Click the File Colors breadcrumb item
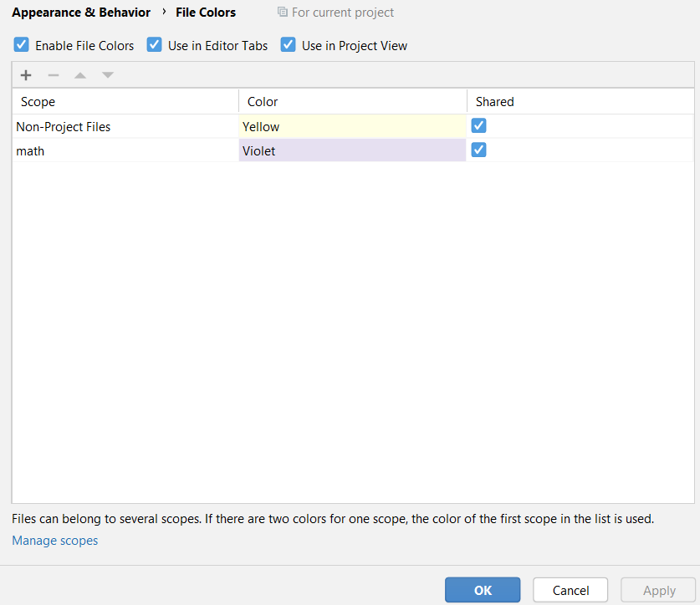The image size is (700, 605). point(206,12)
